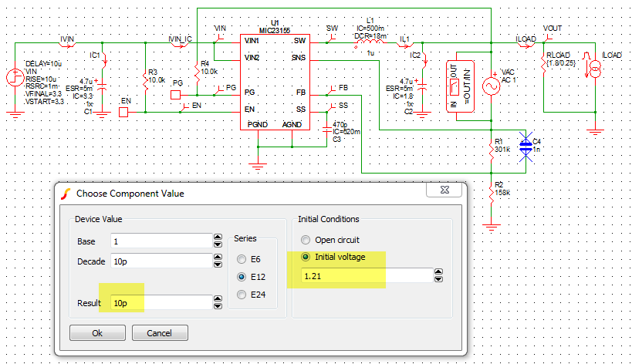Image resolution: width=632 pixels, height=364 pixels.
Task: Close the Choose Component Value dialog
Action: click(x=444, y=190)
